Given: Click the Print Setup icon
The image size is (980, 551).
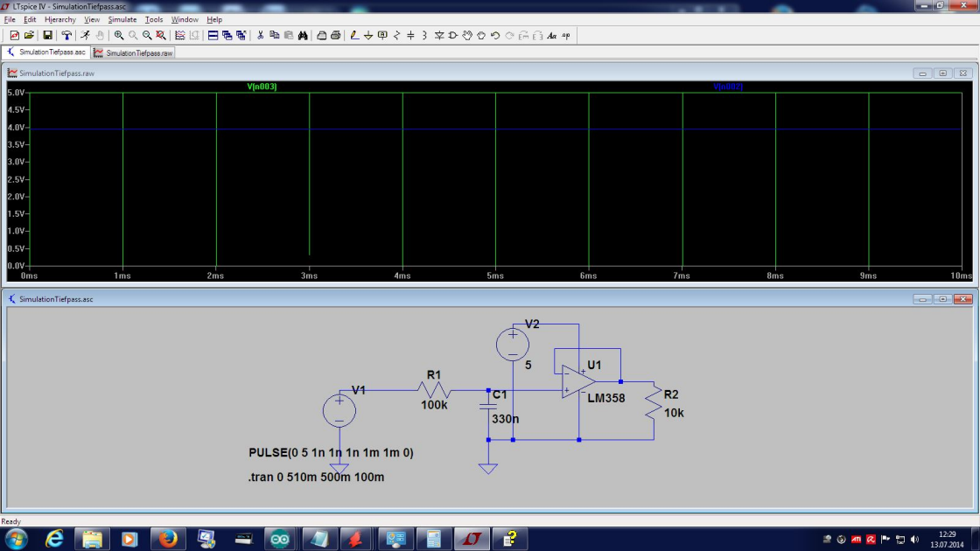Looking at the screenshot, I should (x=321, y=36).
